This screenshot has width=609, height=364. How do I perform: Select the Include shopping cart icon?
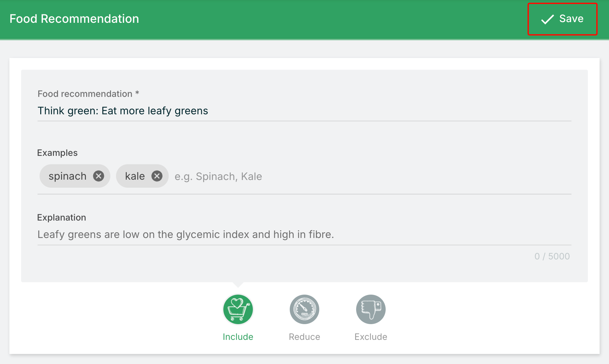pyautogui.click(x=238, y=309)
